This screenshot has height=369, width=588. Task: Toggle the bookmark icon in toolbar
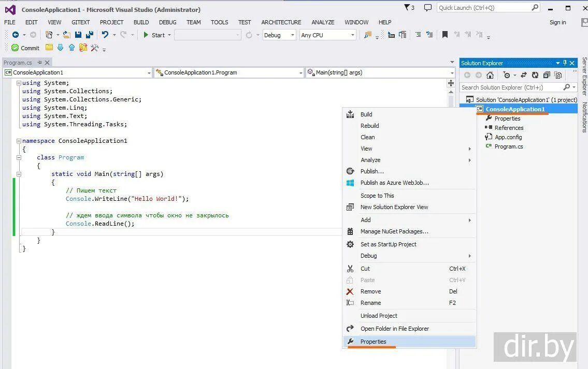coord(444,35)
